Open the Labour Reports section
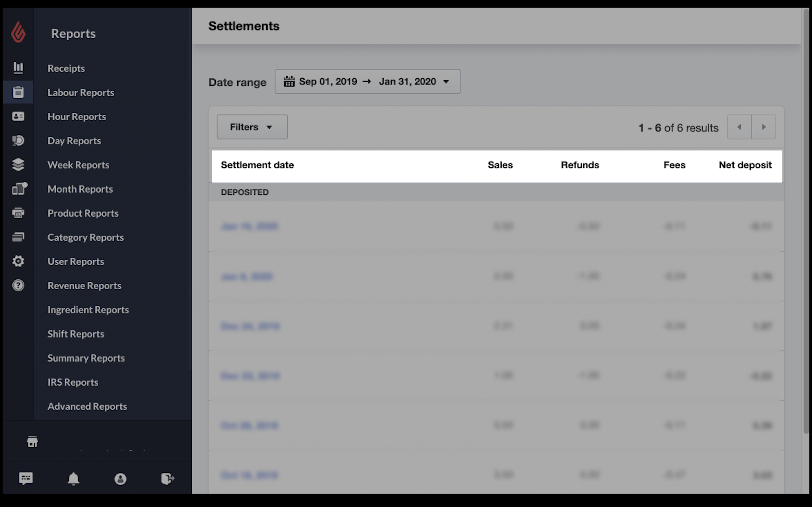This screenshot has height=507, width=812. (x=81, y=92)
